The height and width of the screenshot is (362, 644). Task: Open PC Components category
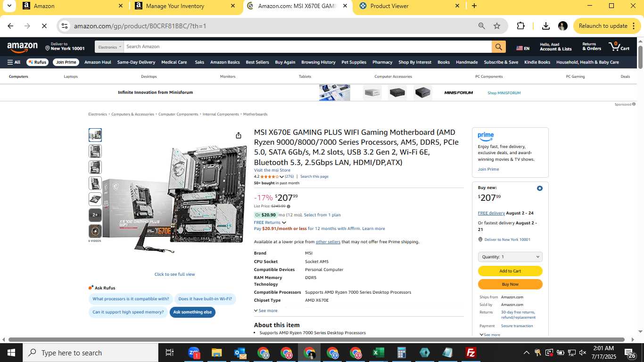489,76
